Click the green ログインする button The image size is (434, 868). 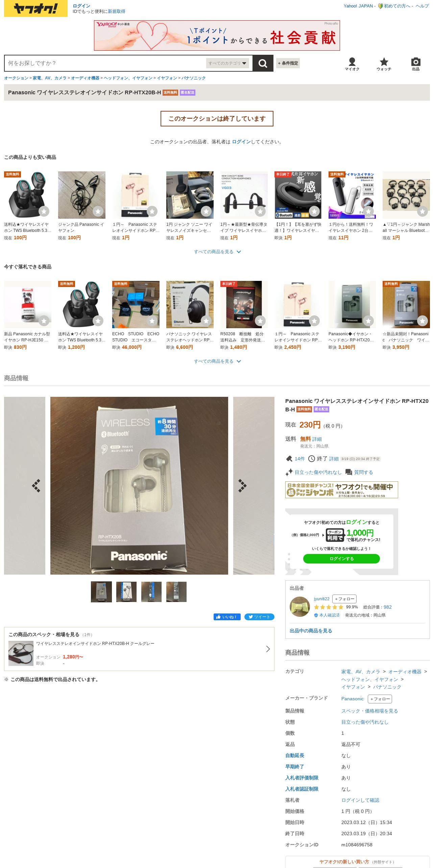(x=341, y=559)
